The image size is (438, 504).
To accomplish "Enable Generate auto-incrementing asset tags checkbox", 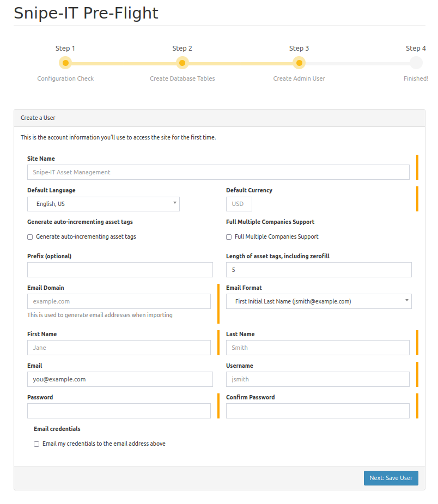I will point(30,237).
